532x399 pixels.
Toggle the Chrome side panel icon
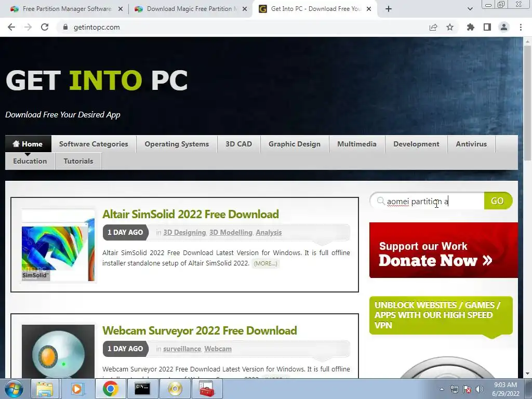(487, 27)
